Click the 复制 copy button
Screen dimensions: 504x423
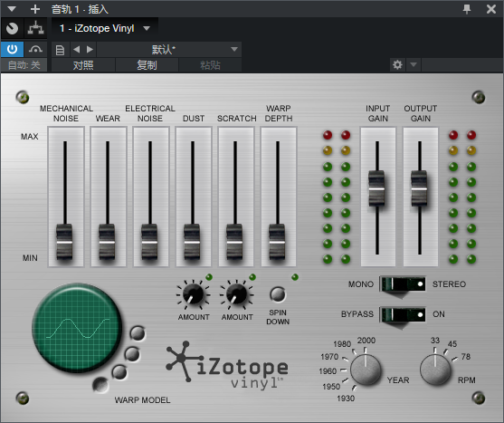click(x=147, y=65)
